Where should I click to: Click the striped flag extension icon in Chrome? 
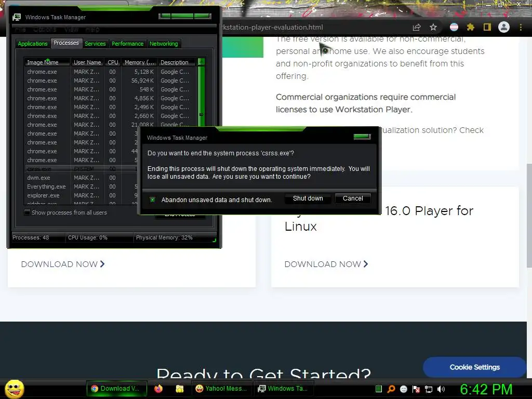(x=454, y=27)
